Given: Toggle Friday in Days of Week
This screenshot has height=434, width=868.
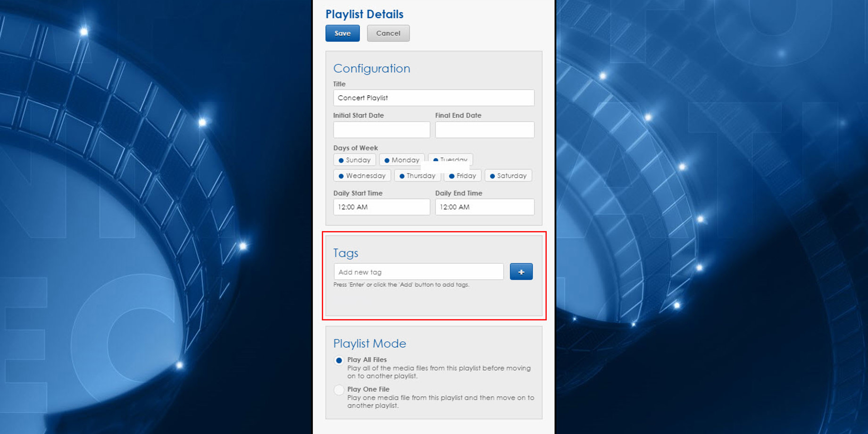Looking at the screenshot, I should [x=462, y=175].
